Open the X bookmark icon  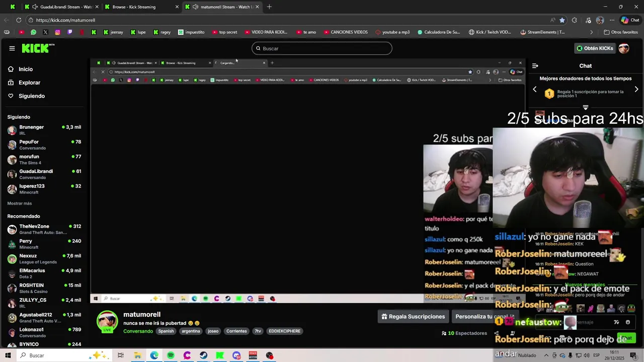[45, 32]
